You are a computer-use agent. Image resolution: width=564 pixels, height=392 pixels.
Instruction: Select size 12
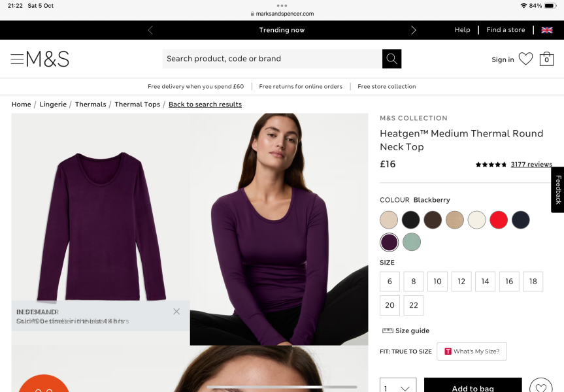coord(461,282)
